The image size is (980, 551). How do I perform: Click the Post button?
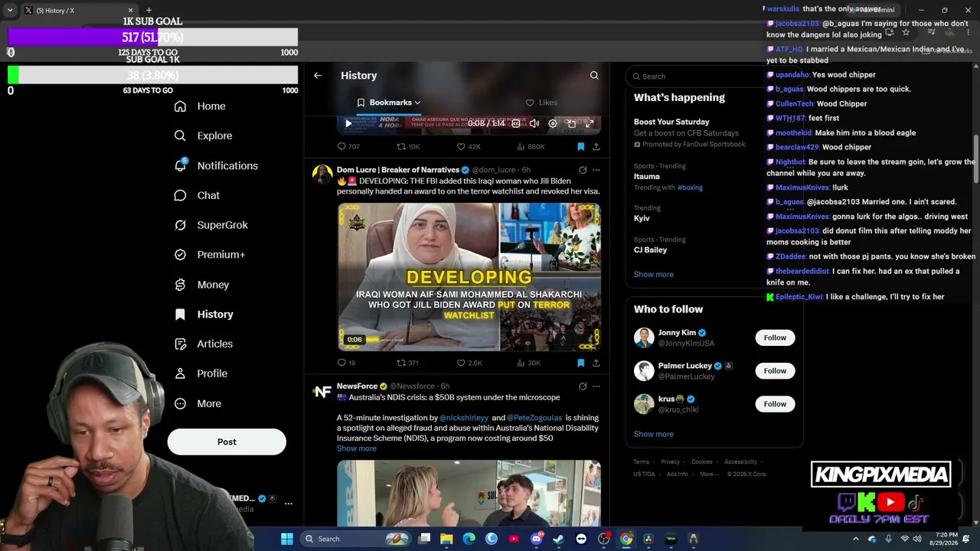(227, 442)
